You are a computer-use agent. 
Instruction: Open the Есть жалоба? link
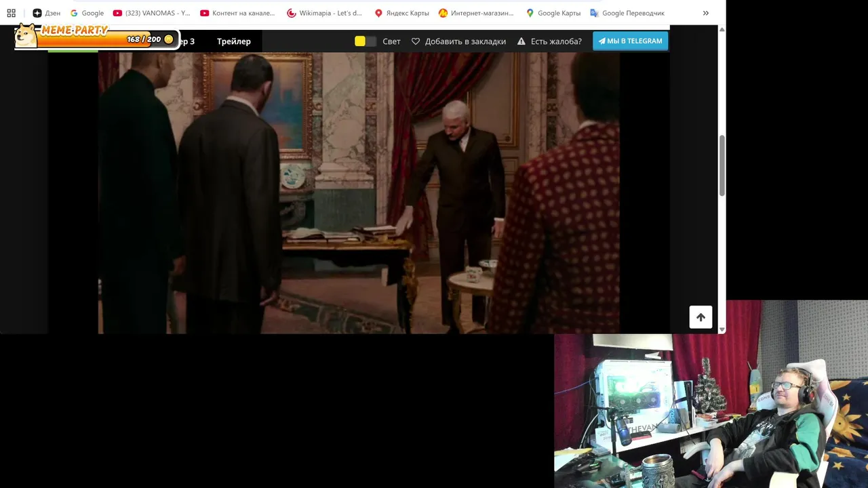click(556, 41)
